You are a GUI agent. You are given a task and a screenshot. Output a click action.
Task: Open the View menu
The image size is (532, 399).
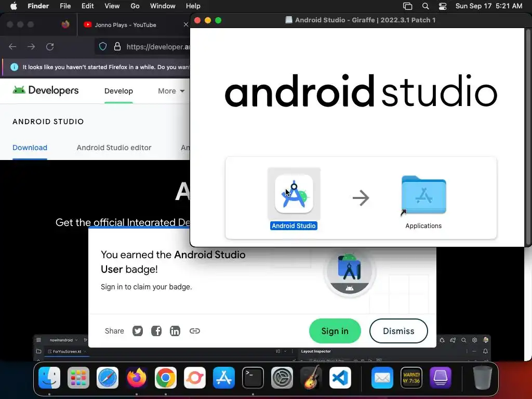tap(112, 6)
